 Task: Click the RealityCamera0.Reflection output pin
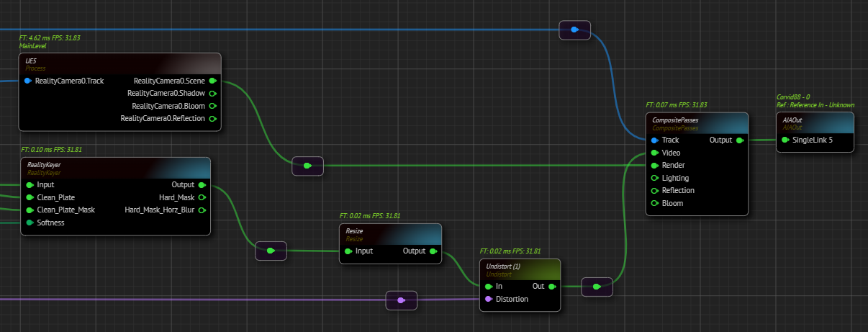212,118
